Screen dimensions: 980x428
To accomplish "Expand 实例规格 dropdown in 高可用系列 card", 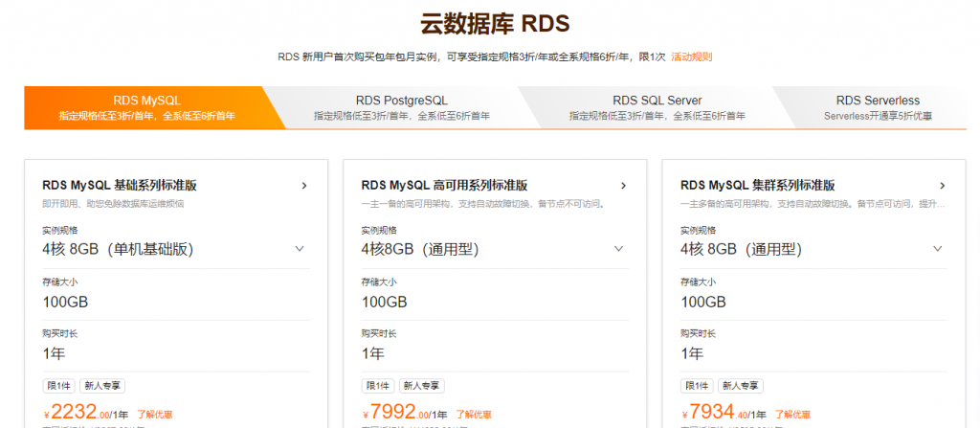I will [x=618, y=249].
